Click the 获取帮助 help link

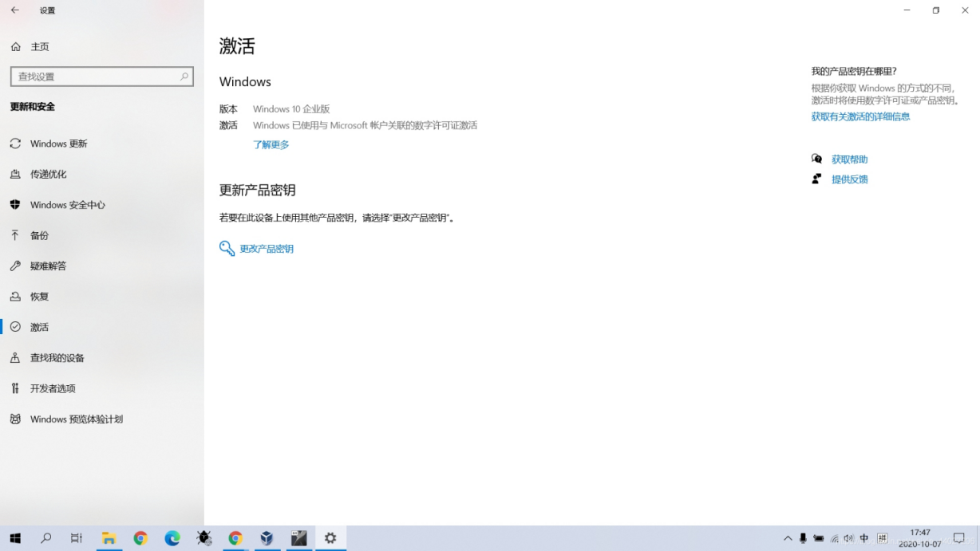(x=849, y=159)
